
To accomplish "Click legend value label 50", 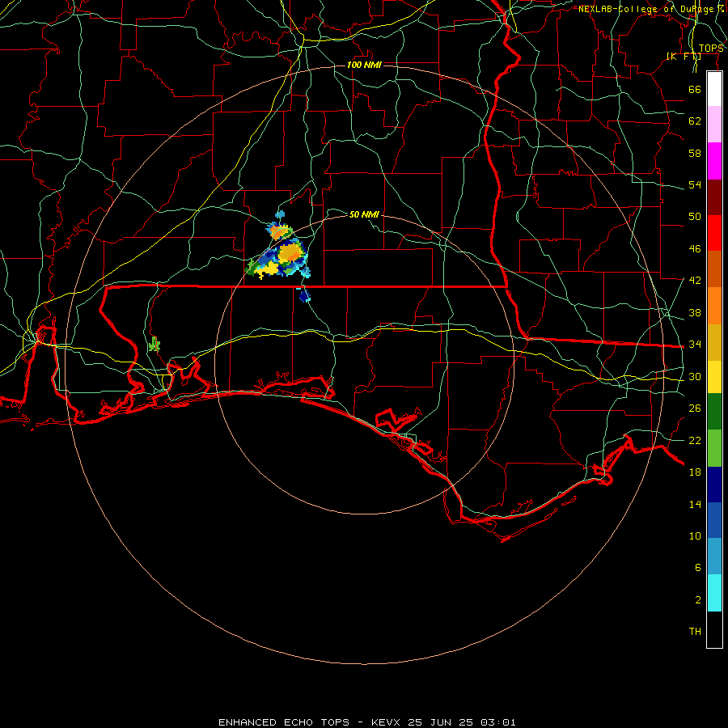I will [x=695, y=217].
